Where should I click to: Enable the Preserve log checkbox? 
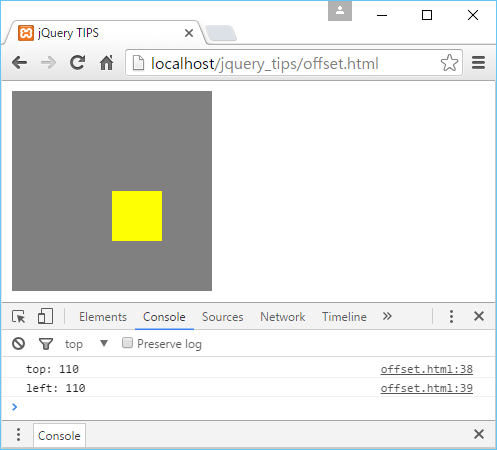(x=127, y=343)
